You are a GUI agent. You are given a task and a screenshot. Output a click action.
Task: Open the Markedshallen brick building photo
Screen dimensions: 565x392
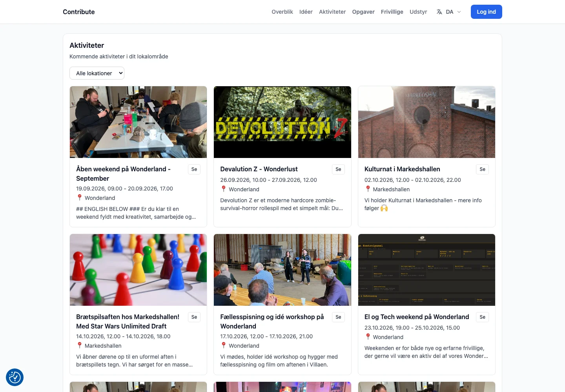426,122
